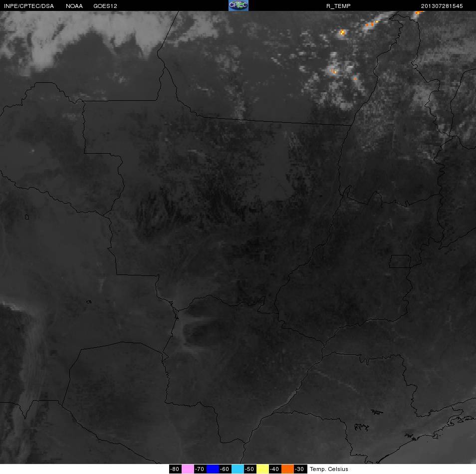
Task: Select the -70 legend value
Action: (x=200, y=469)
